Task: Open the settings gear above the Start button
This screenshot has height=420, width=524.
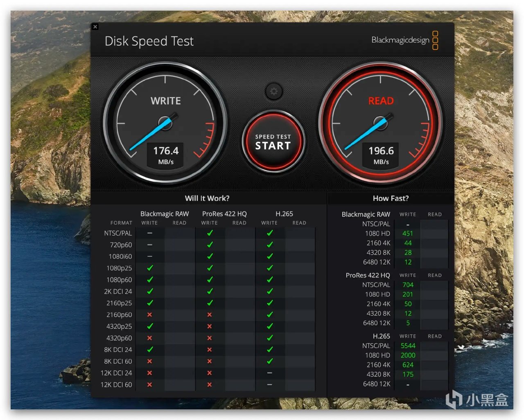Action: [x=273, y=91]
